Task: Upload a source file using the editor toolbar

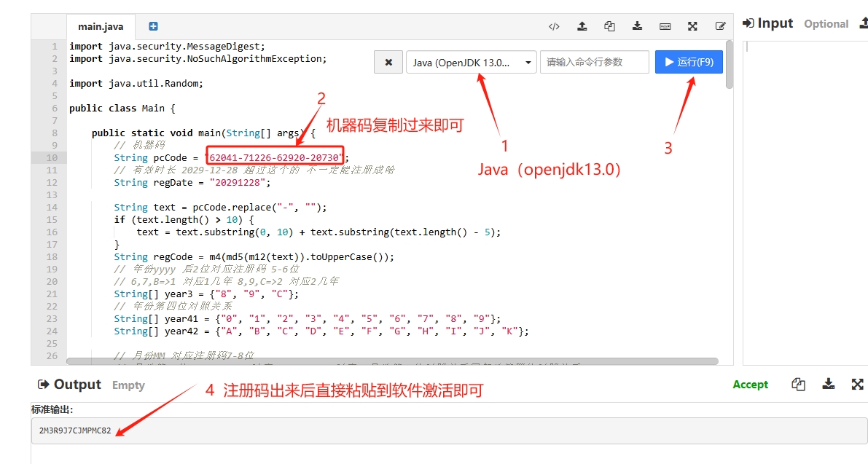Action: [x=582, y=26]
